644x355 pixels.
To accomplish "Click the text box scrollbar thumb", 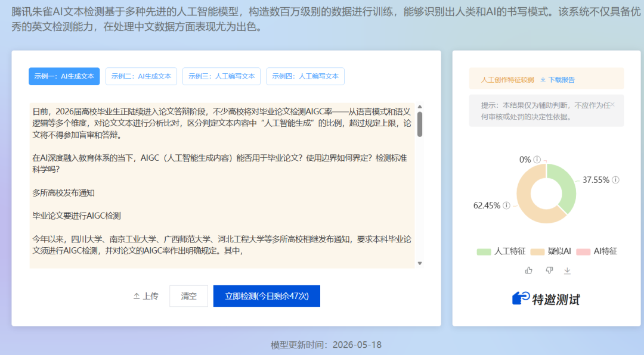I will tap(420, 124).
